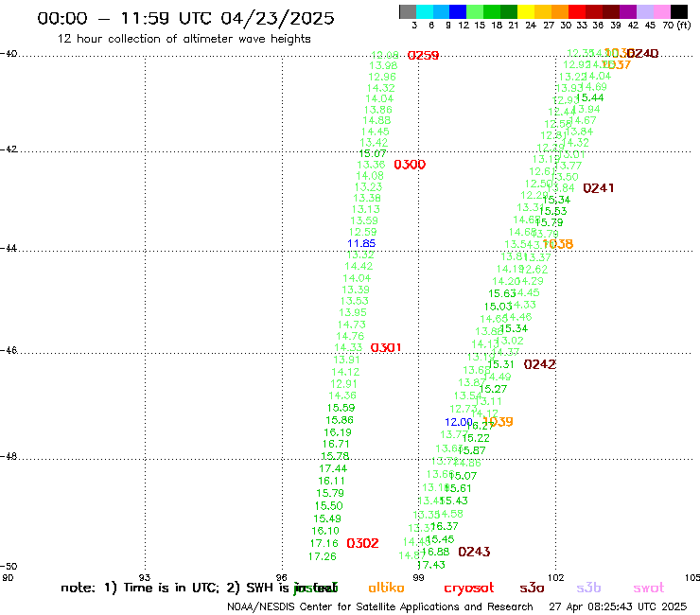700x615 pixels.
Task: Click the wave height value 16.88
Action: (x=435, y=552)
